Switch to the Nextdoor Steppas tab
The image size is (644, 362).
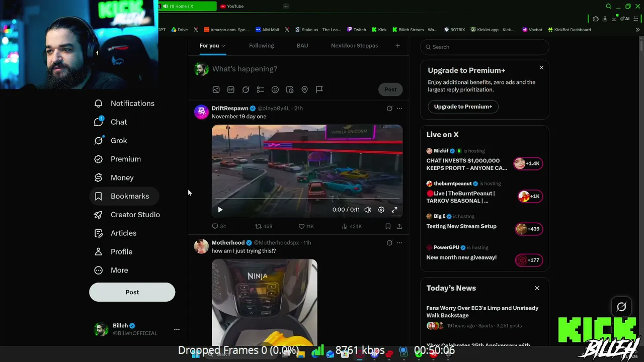(x=354, y=46)
